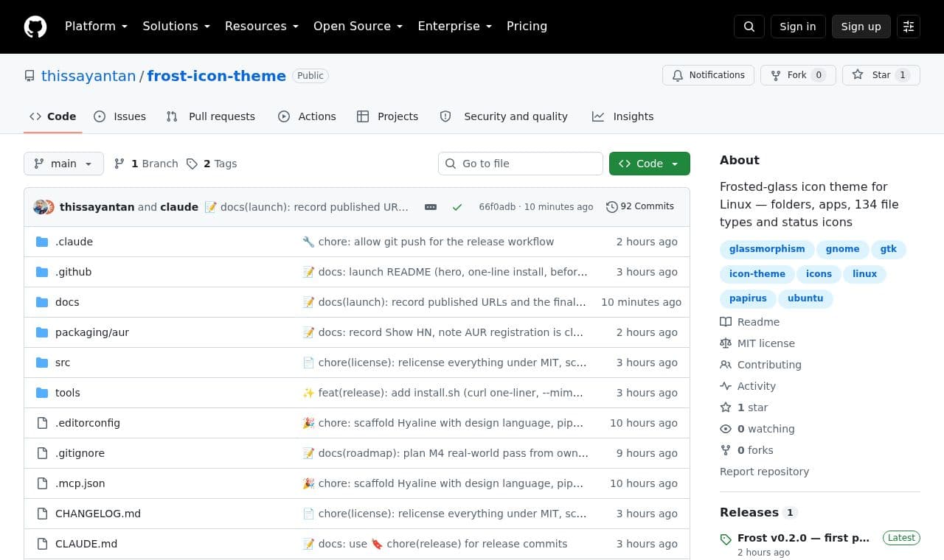Open the packaging/aur folder
Viewport: 944px width, 560px height.
click(x=92, y=332)
